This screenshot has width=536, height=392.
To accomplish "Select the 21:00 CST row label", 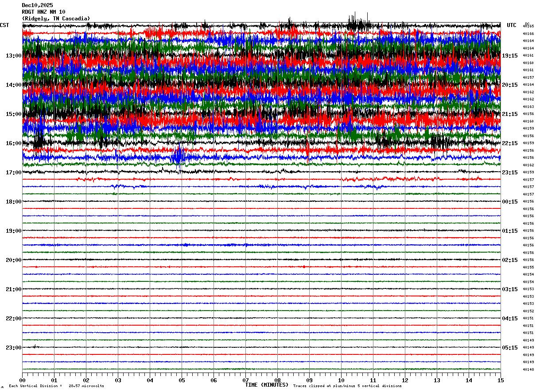I will [x=13, y=289].
